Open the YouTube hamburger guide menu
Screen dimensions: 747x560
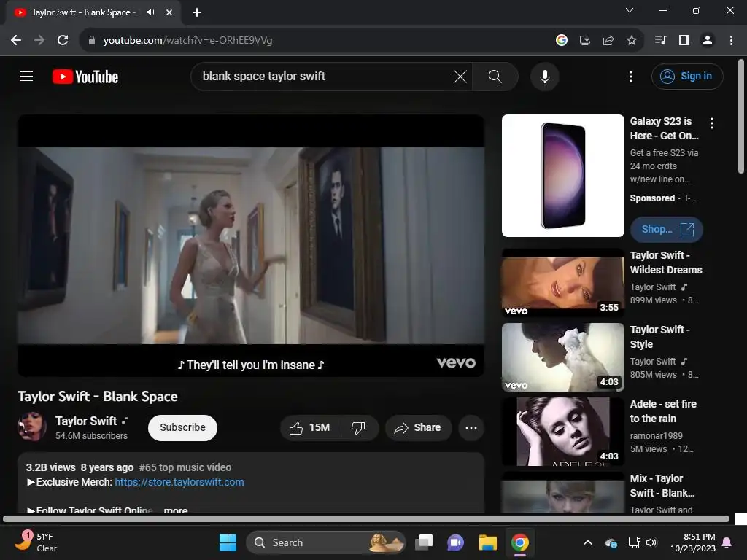pyautogui.click(x=26, y=76)
